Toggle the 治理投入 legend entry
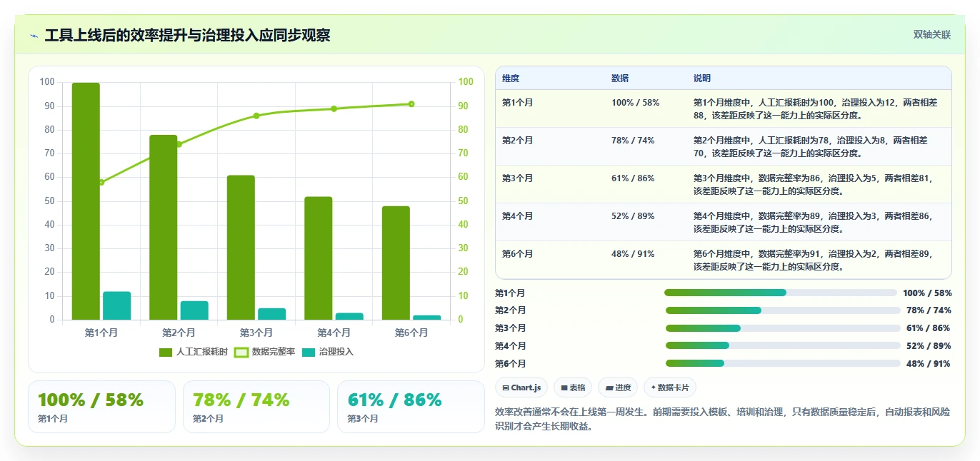This screenshot has width=980, height=461. pyautogui.click(x=327, y=352)
